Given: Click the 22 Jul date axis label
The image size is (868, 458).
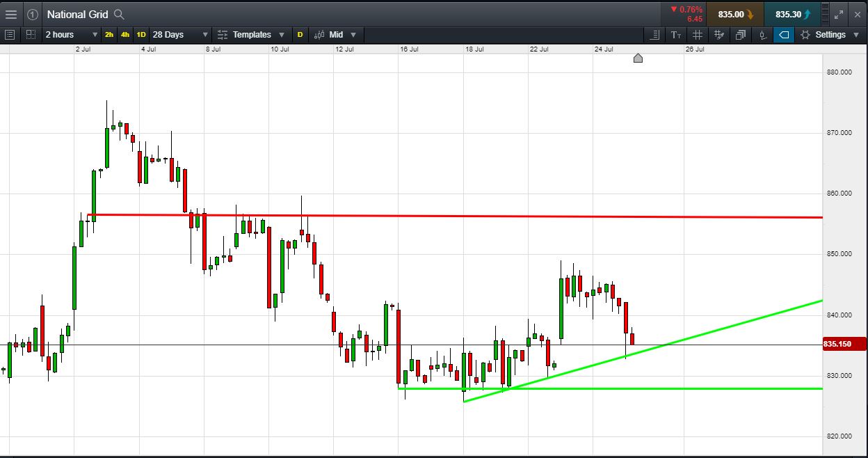Looking at the screenshot, I should pyautogui.click(x=539, y=49).
